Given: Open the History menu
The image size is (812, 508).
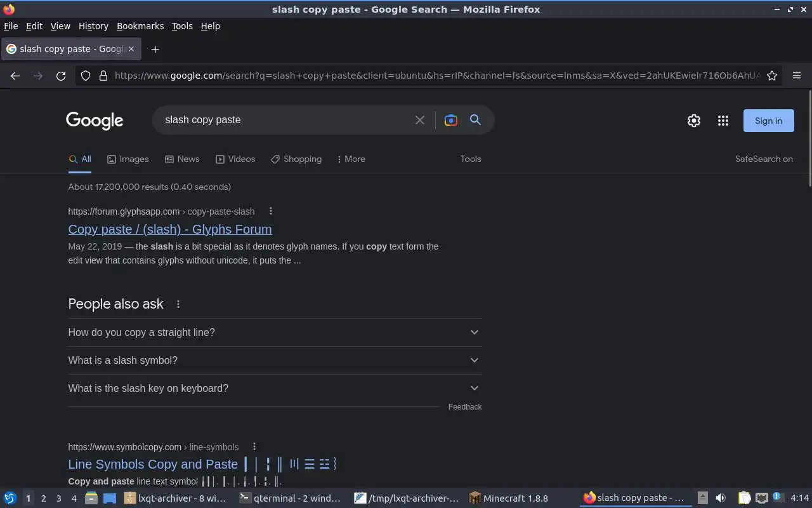Looking at the screenshot, I should 93,26.
